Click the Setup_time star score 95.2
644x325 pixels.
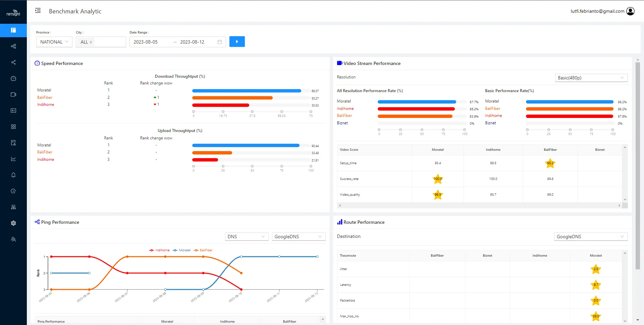tap(550, 163)
